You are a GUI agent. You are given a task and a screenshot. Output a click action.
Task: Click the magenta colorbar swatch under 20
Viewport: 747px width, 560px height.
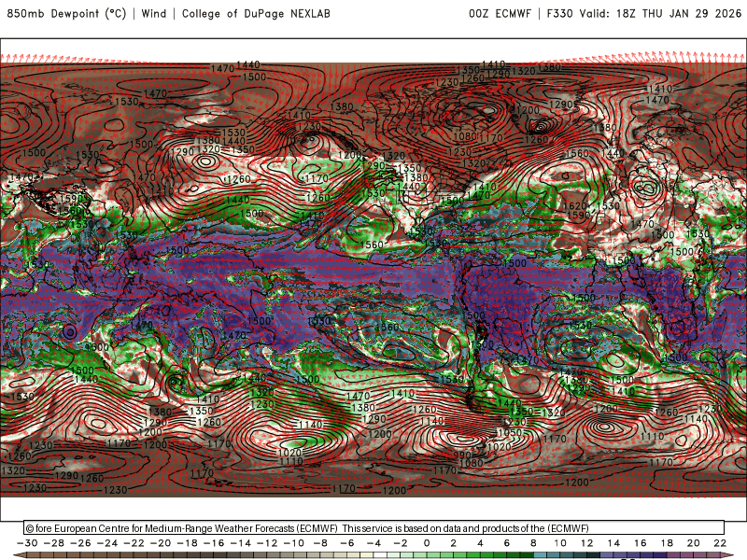(x=700, y=556)
